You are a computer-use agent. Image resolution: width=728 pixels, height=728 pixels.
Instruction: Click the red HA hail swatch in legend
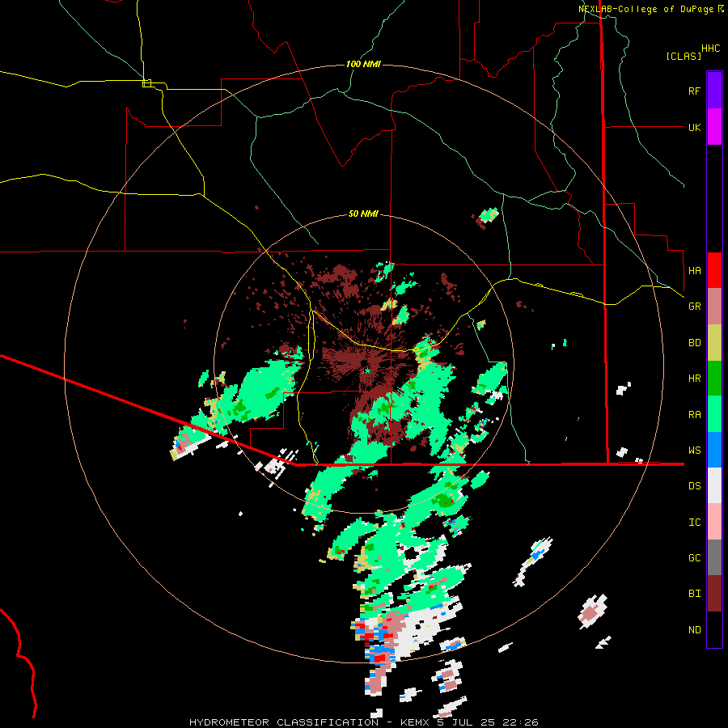(x=714, y=270)
